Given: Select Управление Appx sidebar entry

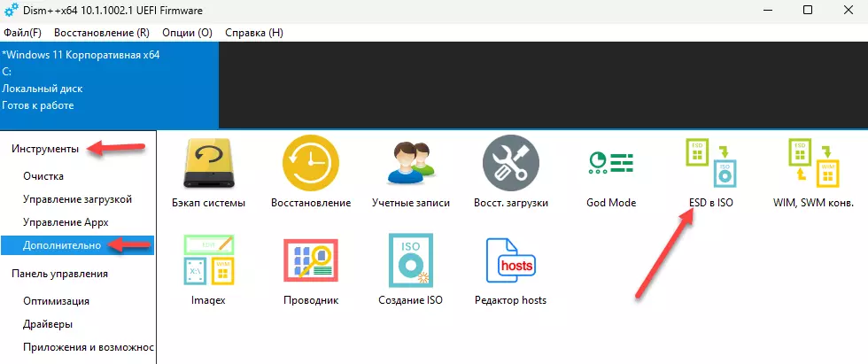Looking at the screenshot, I should [66, 222].
